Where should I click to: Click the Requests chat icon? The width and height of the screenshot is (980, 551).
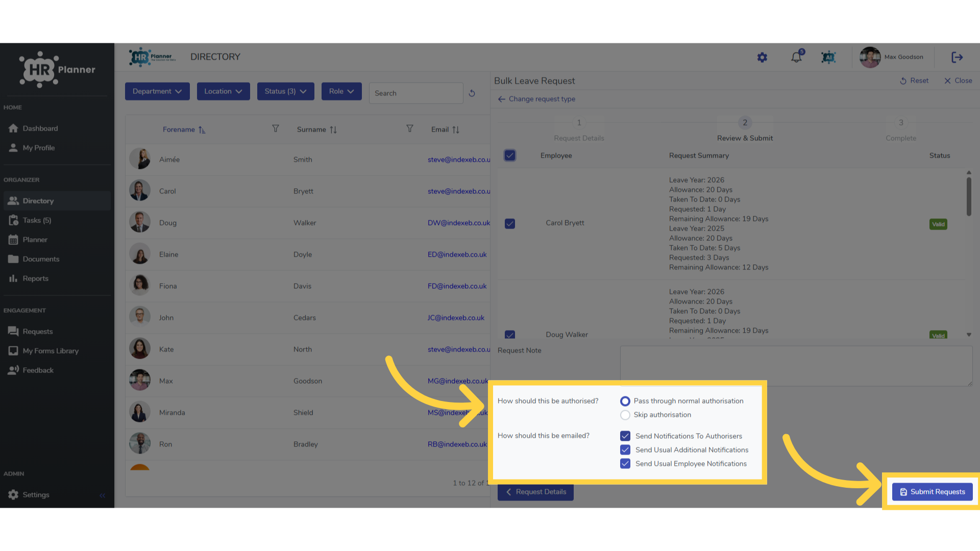point(13,332)
